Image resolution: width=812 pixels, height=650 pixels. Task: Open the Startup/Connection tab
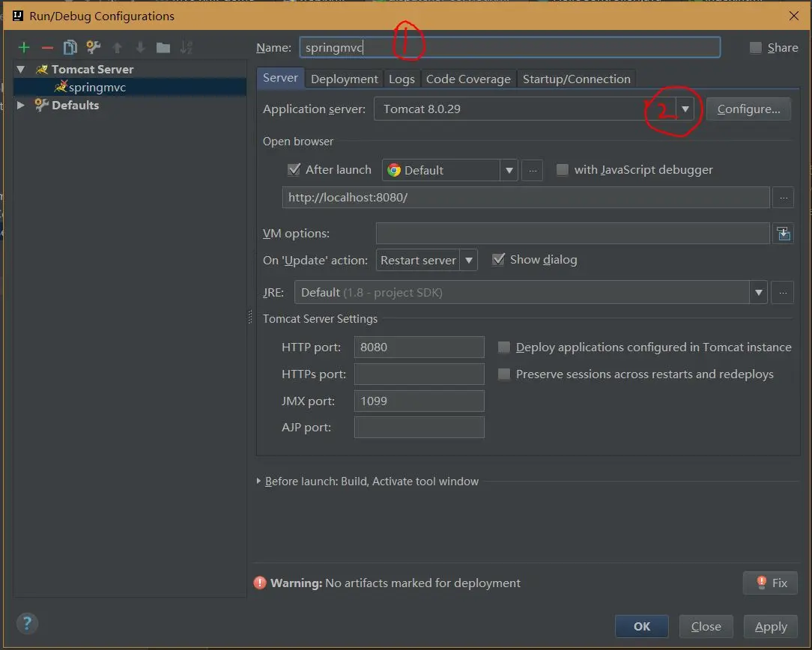pyautogui.click(x=576, y=79)
